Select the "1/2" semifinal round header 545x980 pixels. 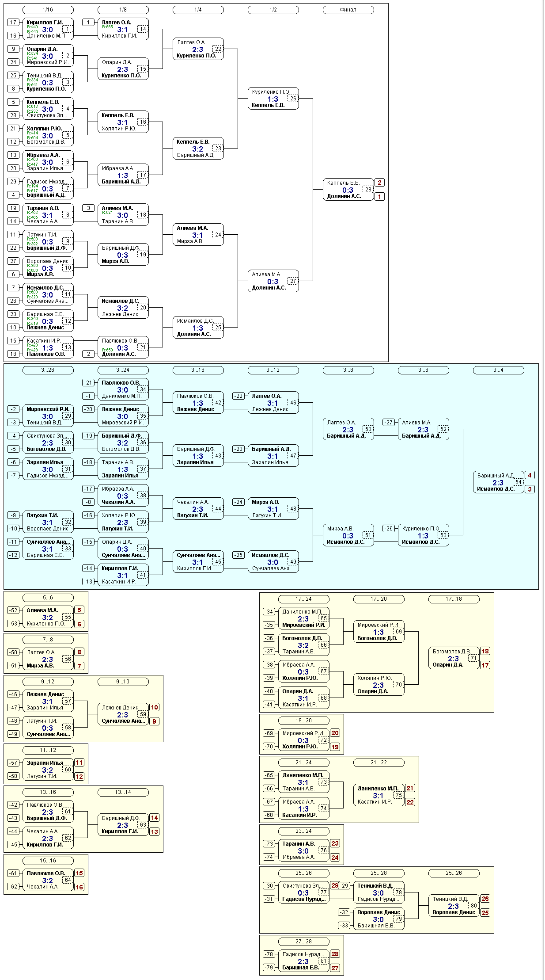point(273,10)
